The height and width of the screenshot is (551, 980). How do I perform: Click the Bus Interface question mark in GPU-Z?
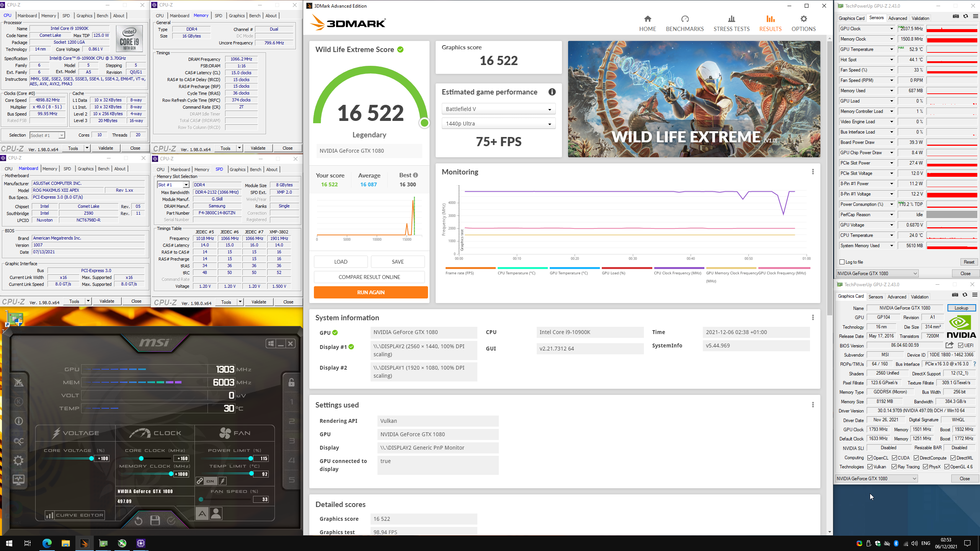pos(975,364)
